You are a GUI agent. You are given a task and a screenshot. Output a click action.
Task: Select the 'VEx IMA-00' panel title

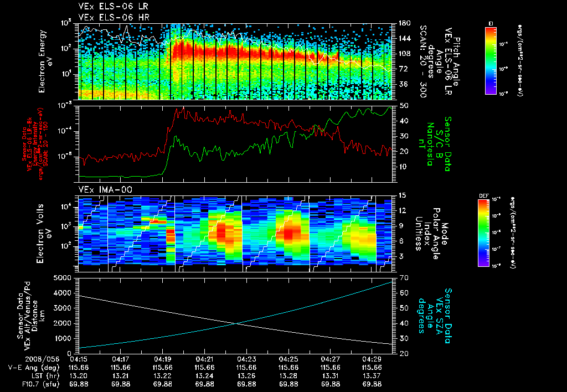pyautogui.click(x=105, y=190)
